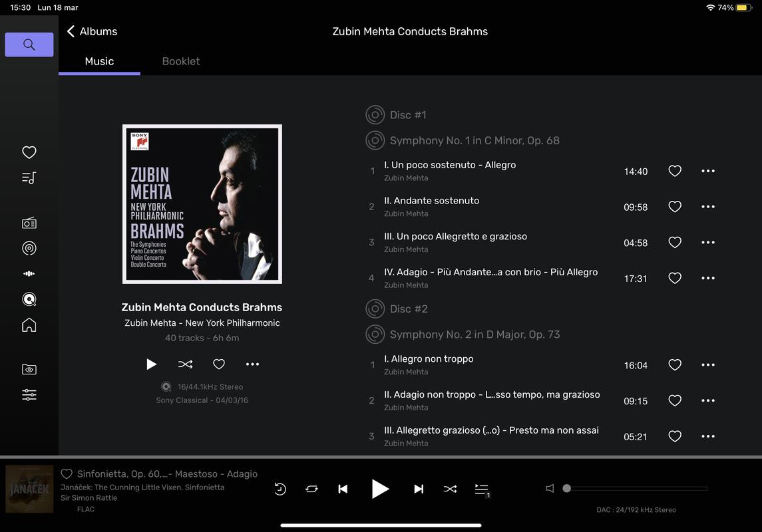This screenshot has width=762, height=532.
Task: Favorite II. Adagio non troppo track
Action: tap(675, 400)
